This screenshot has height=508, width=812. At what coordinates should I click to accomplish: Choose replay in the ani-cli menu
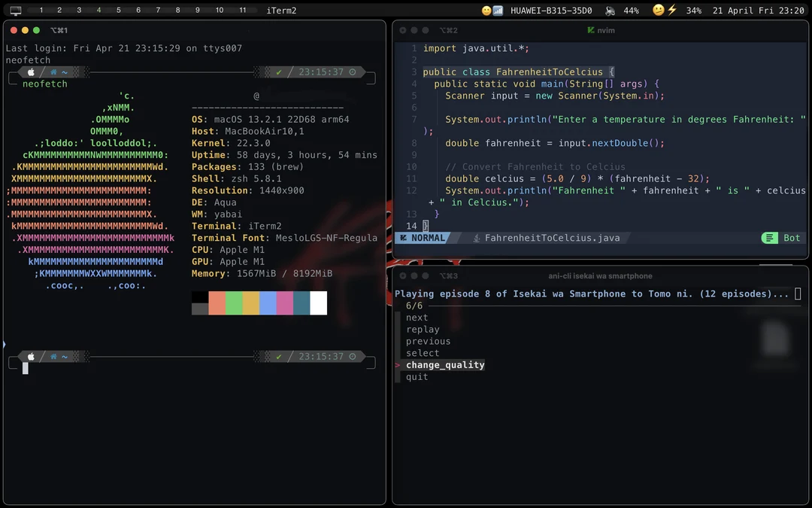click(x=423, y=330)
